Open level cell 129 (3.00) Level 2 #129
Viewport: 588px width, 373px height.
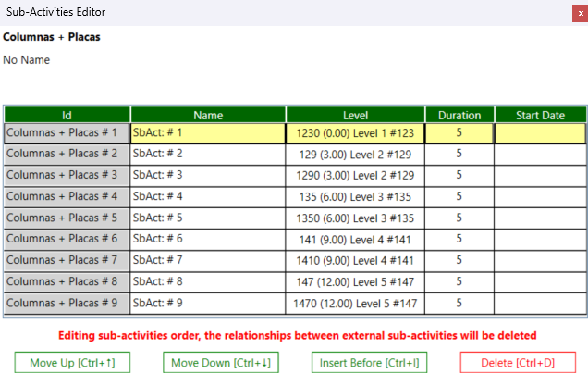[x=355, y=154]
